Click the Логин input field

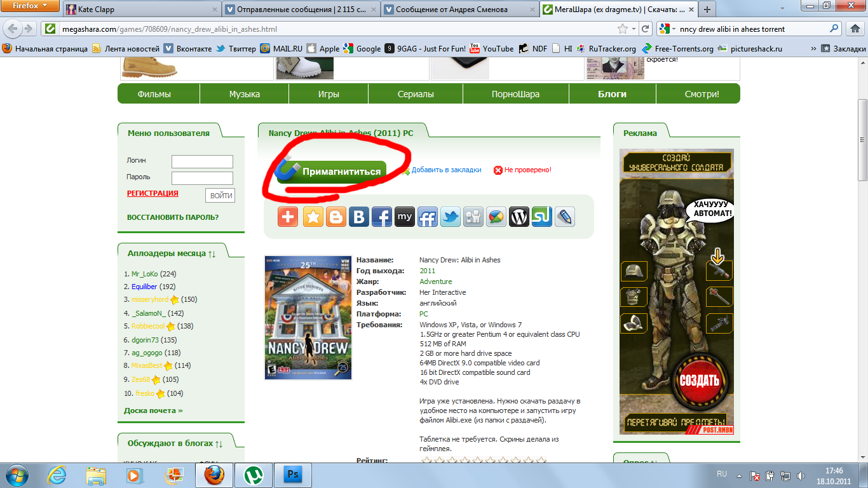click(x=202, y=161)
